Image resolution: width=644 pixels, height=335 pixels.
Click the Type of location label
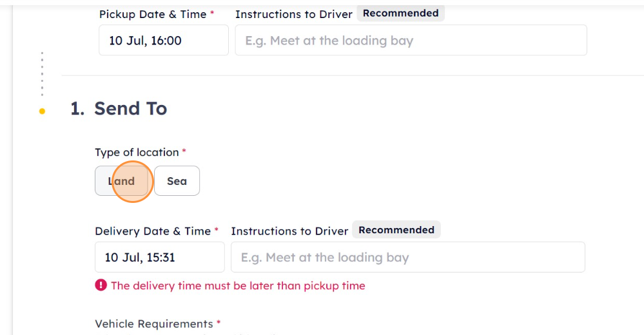tap(137, 152)
